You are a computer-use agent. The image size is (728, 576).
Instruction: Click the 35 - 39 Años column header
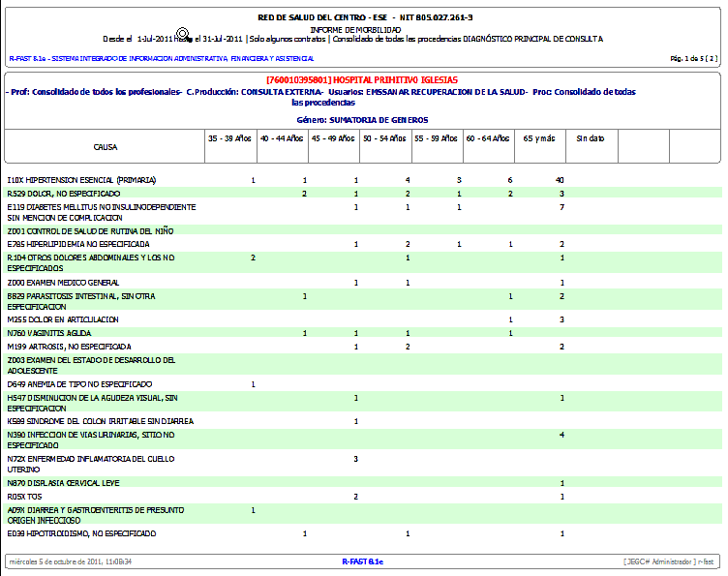[x=229, y=138]
